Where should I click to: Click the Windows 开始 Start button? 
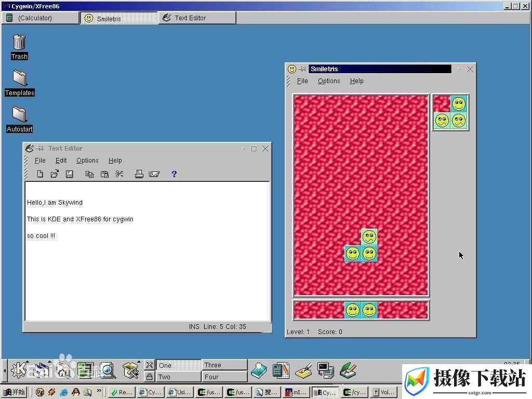point(14,392)
